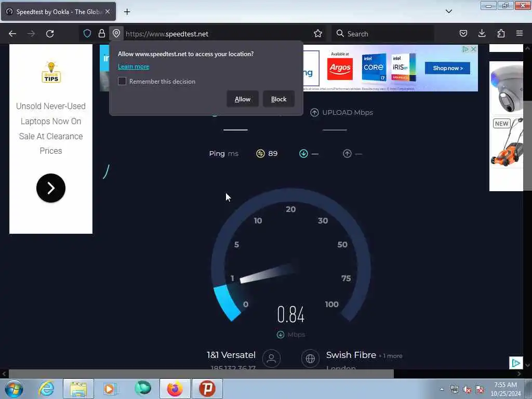Image resolution: width=532 pixels, height=399 pixels.
Task: Click the browser back arrow
Action: (12, 34)
